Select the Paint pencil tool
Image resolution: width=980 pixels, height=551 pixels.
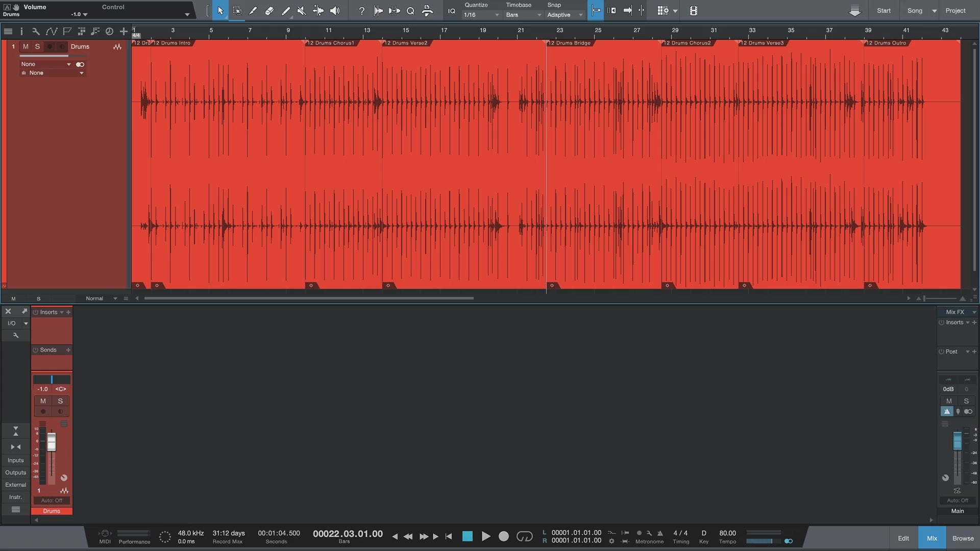tap(285, 10)
